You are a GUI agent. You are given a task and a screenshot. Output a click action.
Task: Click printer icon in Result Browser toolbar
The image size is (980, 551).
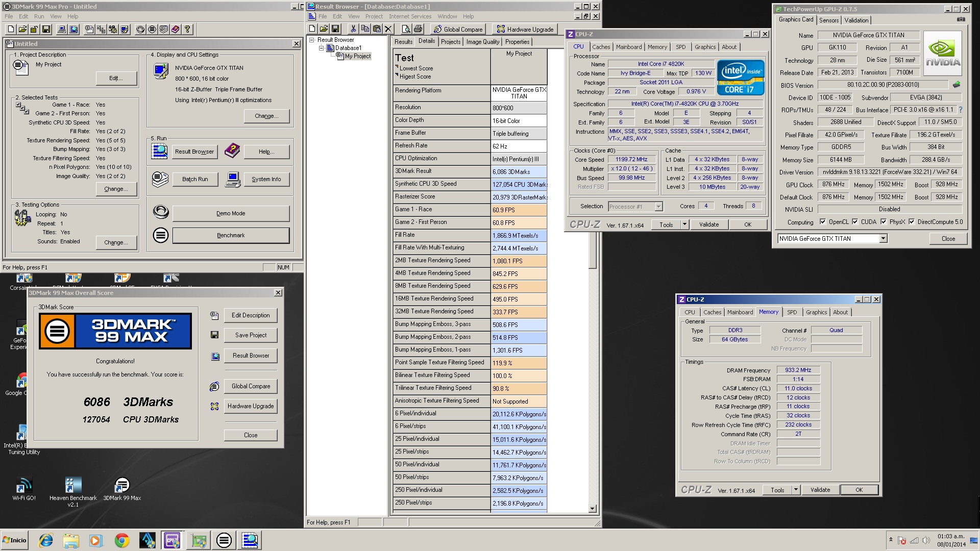418,29
